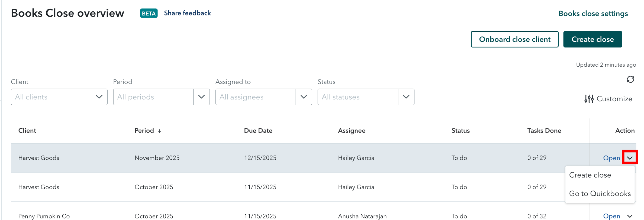Click the Customize sliders icon
The width and height of the screenshot is (644, 220).
point(589,99)
